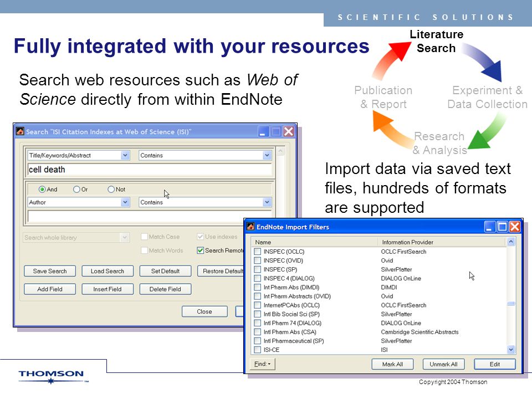Image resolution: width=532 pixels, height=399 pixels.
Task: Check the ISI-CE filter checkbox
Action: (x=258, y=350)
